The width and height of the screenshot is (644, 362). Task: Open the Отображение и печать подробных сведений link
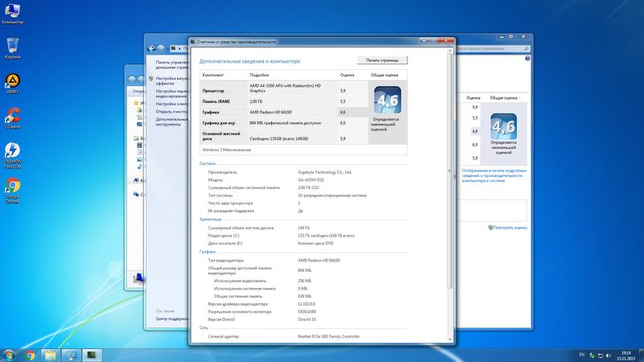coord(493,175)
